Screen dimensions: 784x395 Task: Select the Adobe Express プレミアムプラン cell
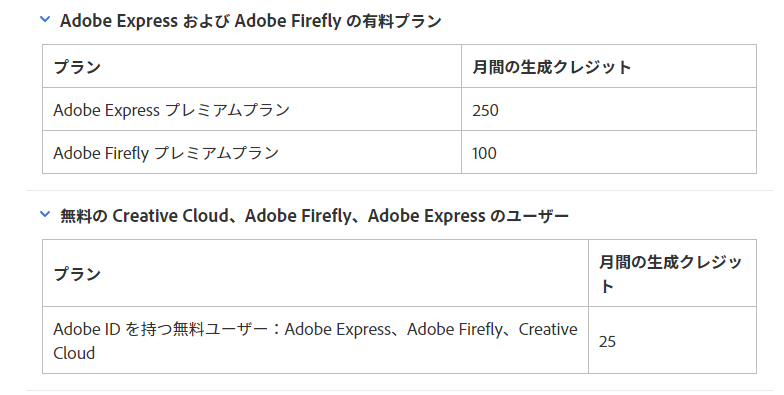[x=252, y=110]
